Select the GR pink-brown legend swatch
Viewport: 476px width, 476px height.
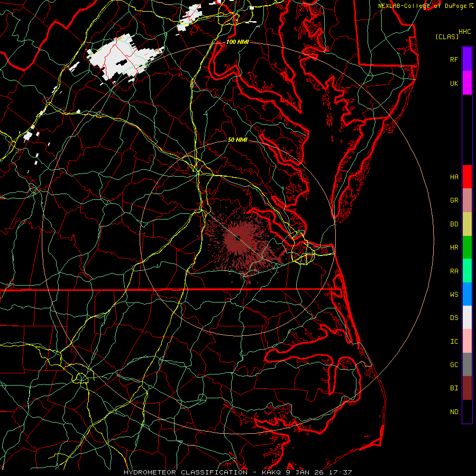pyautogui.click(x=467, y=200)
